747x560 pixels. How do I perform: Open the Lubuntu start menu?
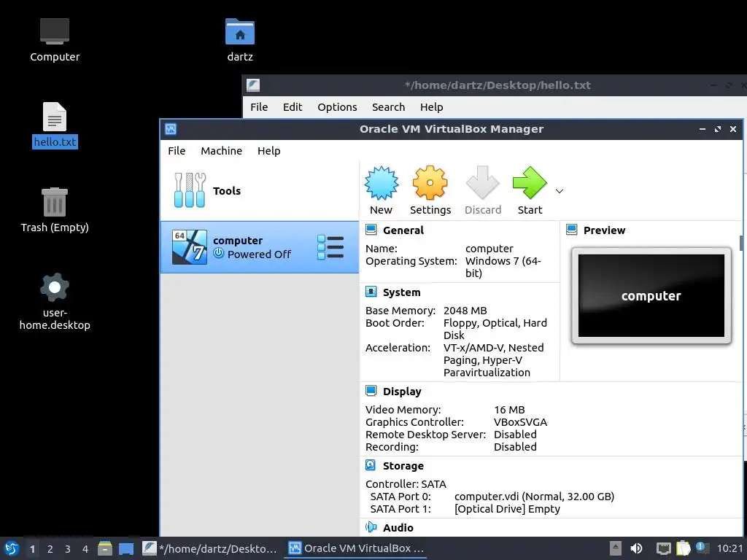coord(12,548)
